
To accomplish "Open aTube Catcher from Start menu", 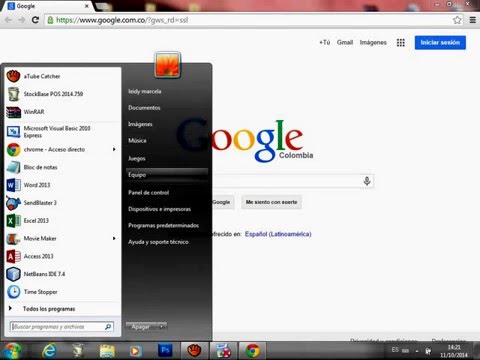I will click(62, 76).
